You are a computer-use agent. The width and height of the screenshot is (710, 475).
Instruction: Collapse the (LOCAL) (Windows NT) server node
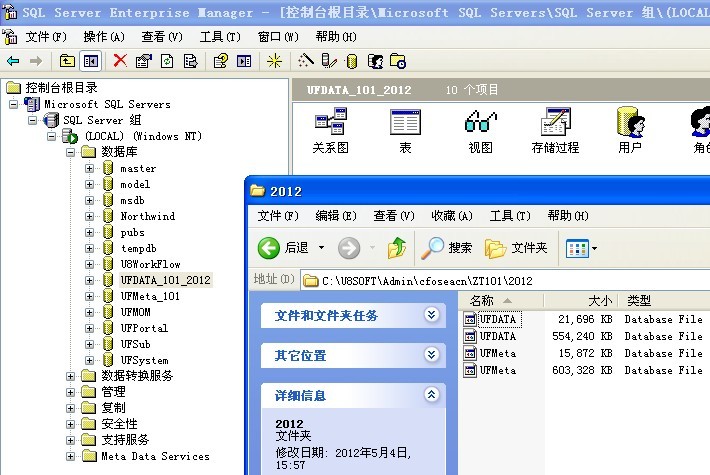51,136
